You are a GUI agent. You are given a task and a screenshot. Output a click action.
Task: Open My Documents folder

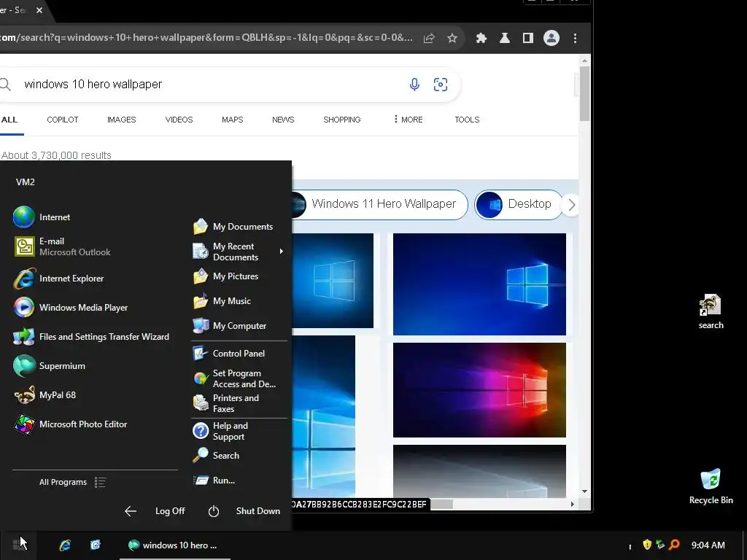pyautogui.click(x=233, y=227)
